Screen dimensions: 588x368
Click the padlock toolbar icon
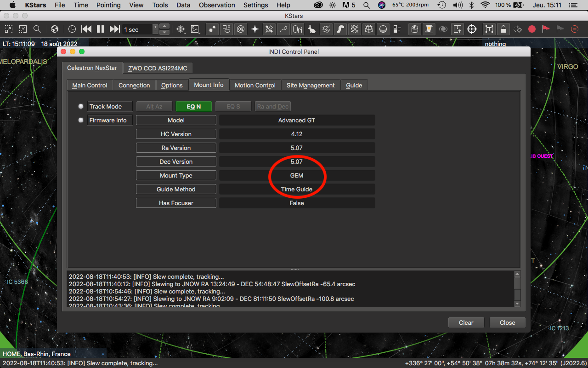(x=503, y=29)
